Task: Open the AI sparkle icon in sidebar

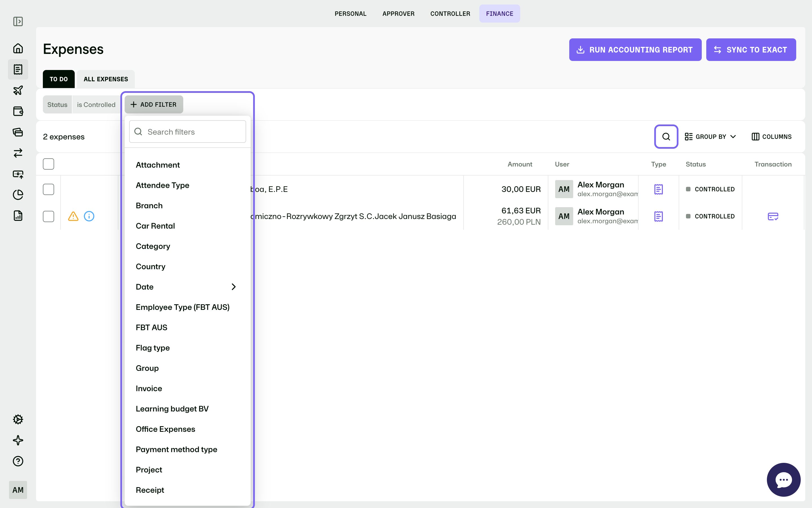Action: (18, 440)
